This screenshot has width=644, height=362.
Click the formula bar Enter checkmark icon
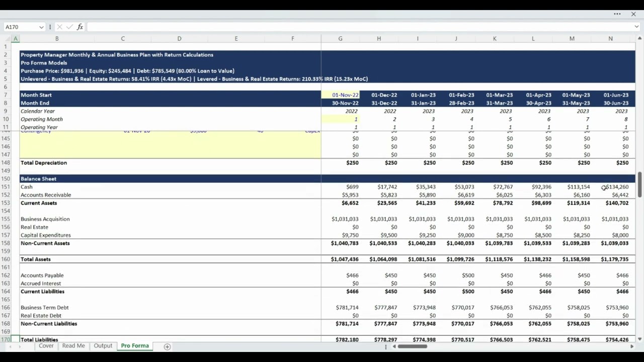pos(69,27)
